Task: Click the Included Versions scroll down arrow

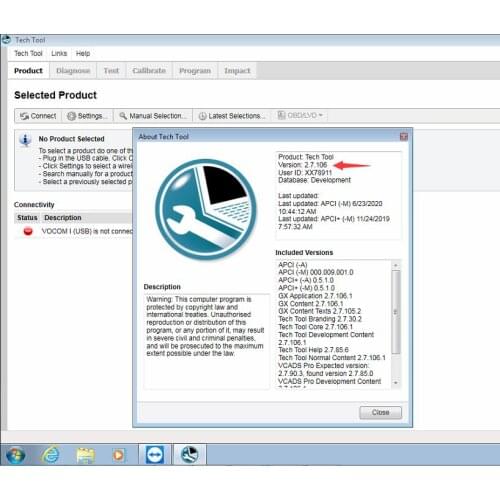Action: coord(396,383)
